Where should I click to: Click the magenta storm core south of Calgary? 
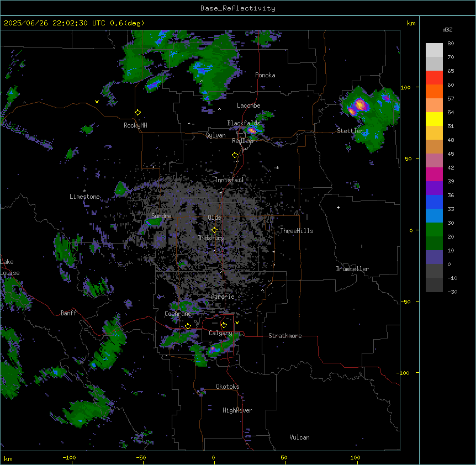(213, 350)
